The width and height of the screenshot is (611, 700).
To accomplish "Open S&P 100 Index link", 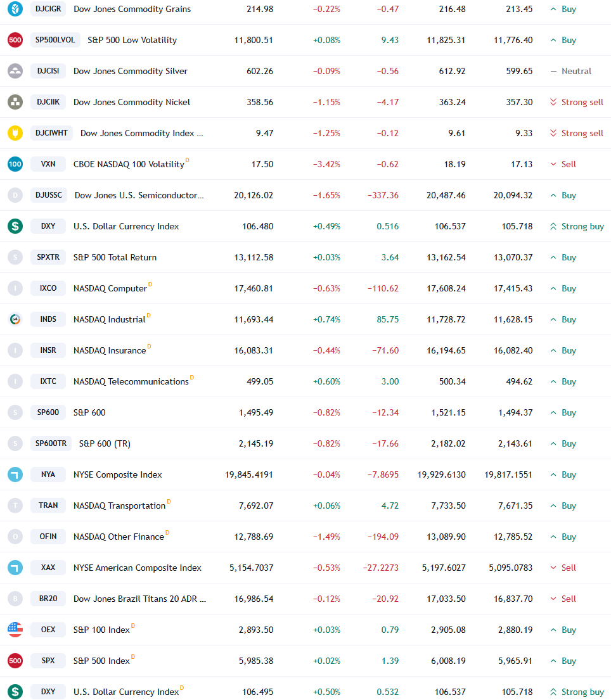I will [101, 630].
